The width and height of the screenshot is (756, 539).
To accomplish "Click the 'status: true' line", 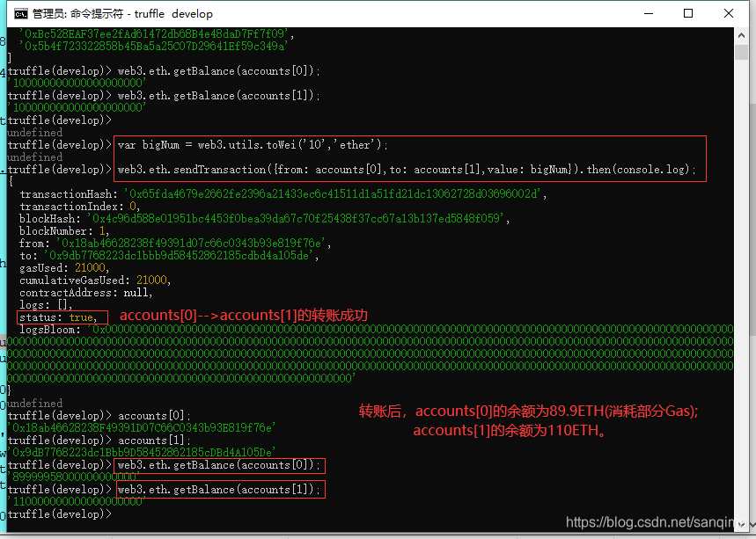I will coord(58,317).
